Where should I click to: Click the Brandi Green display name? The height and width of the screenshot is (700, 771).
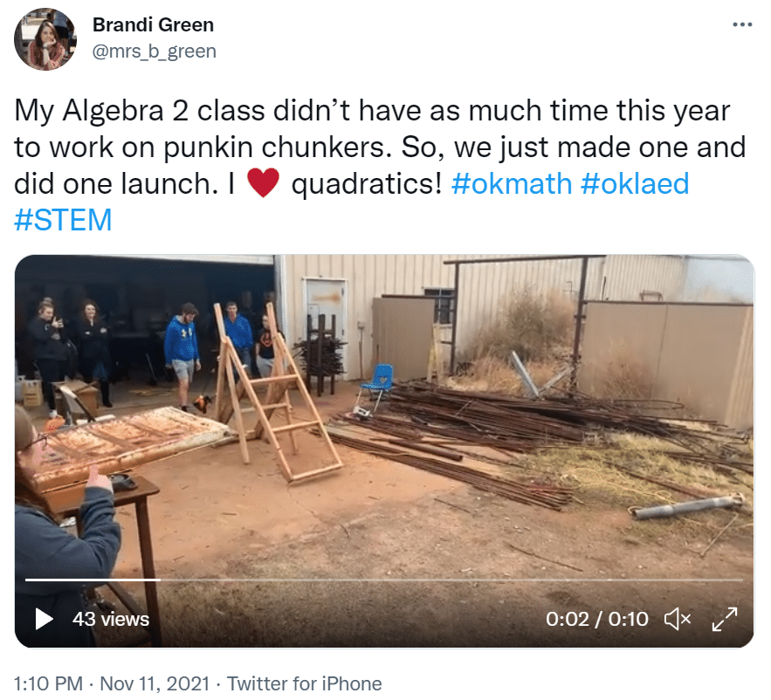pyautogui.click(x=153, y=24)
